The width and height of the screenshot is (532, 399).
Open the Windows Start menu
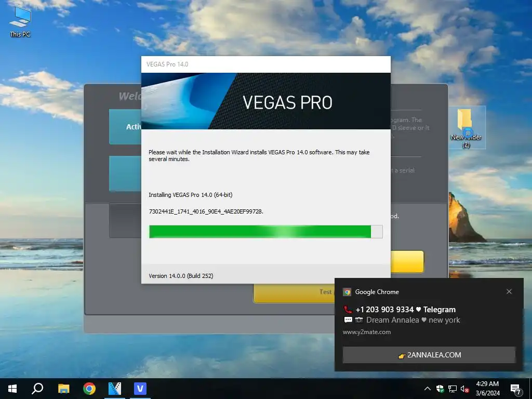[x=12, y=389]
